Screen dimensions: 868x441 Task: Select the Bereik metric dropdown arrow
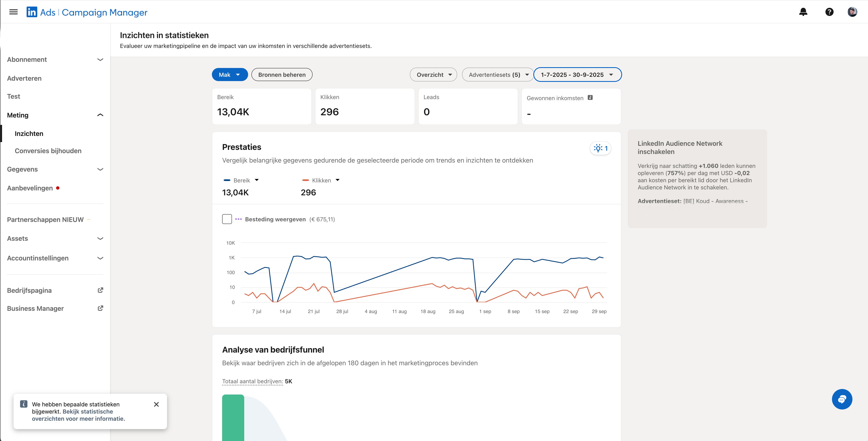coord(257,180)
